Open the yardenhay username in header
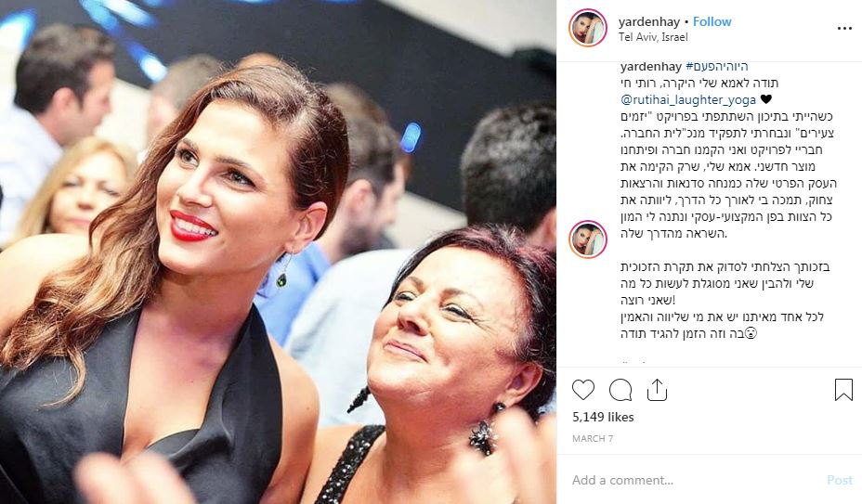 (x=649, y=22)
